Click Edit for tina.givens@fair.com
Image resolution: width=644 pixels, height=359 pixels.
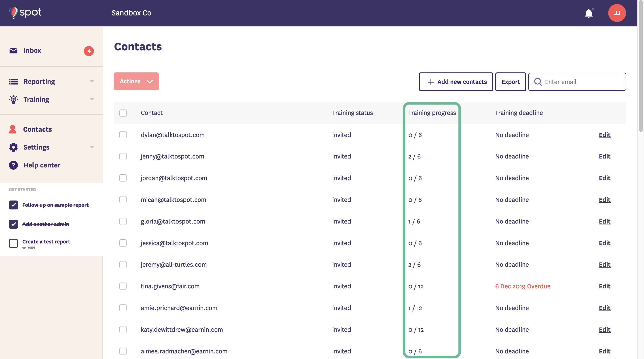(604, 286)
